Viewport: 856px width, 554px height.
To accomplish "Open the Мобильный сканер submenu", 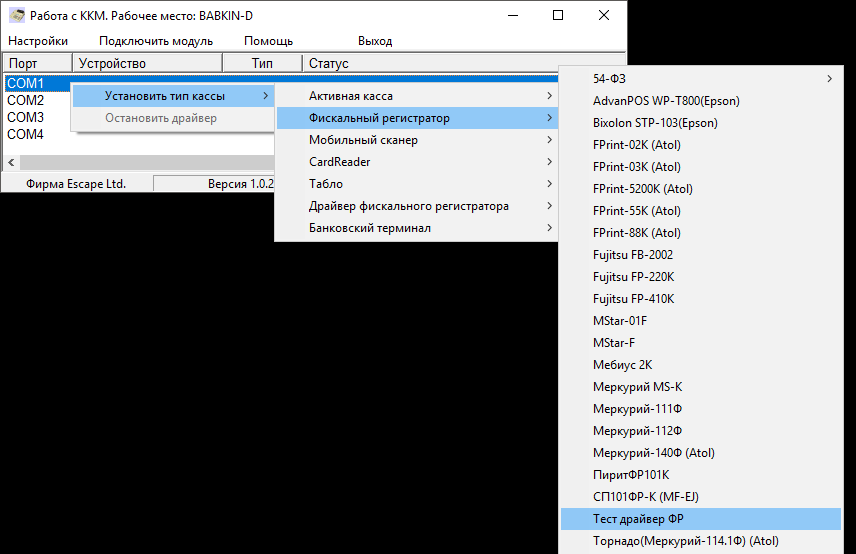I will [417, 140].
